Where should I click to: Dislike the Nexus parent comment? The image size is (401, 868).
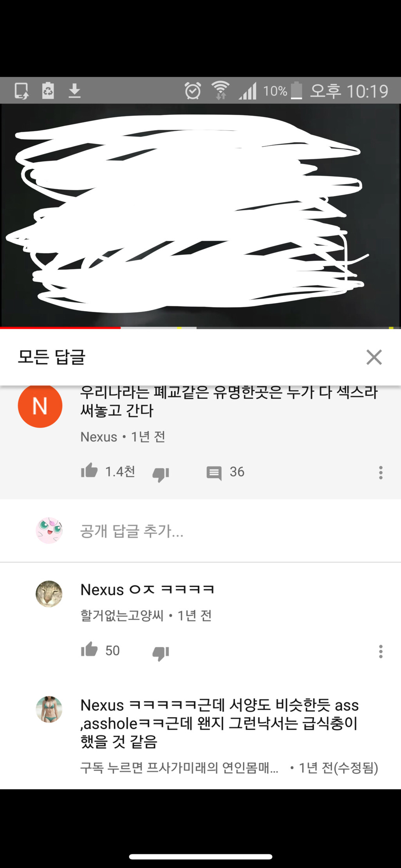(x=161, y=474)
